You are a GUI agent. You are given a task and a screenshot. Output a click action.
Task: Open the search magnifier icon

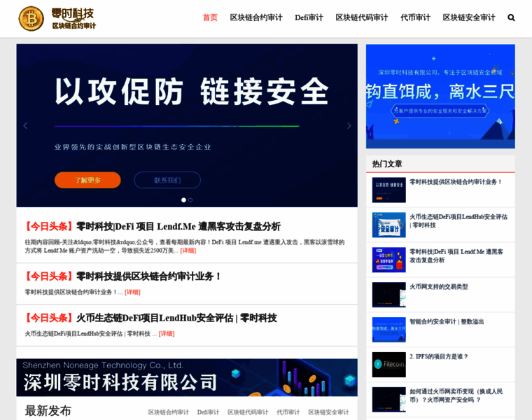(511, 17)
